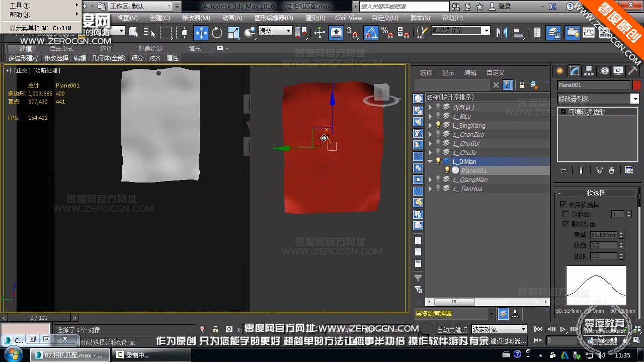Click Auto Key button
The height and width of the screenshot is (362, 644).
coord(452,330)
